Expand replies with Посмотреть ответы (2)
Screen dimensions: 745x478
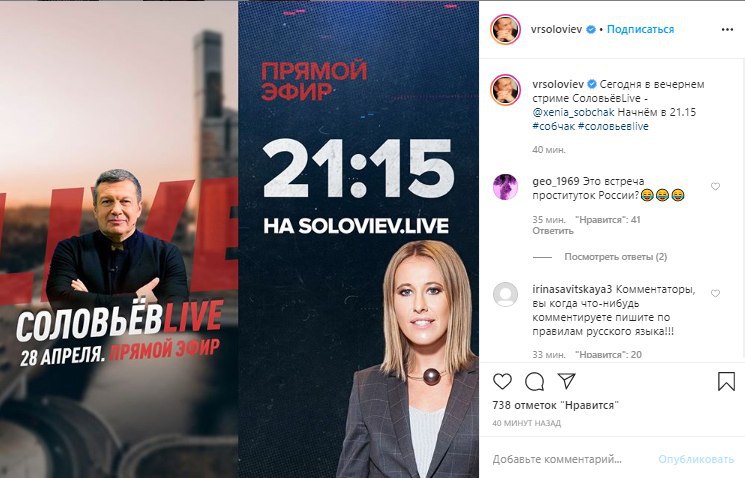pos(616,257)
